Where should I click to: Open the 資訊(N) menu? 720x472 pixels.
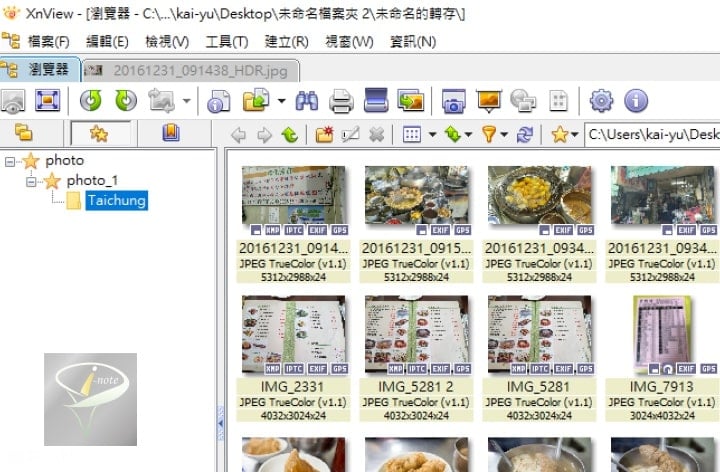tap(413, 42)
